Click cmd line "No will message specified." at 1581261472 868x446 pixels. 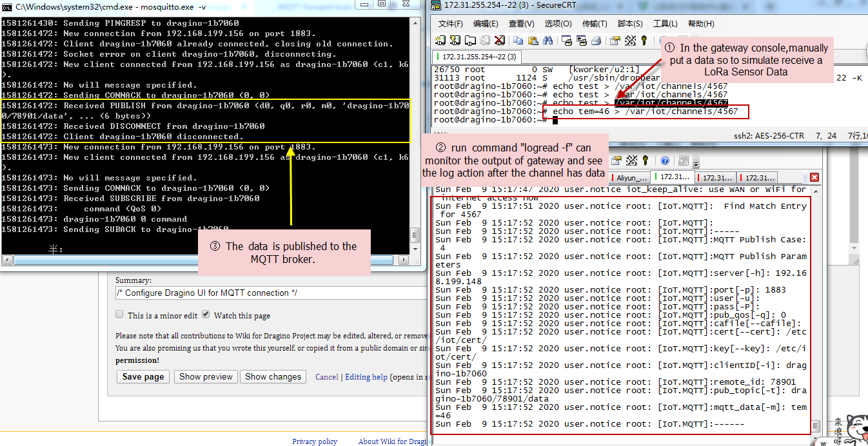(130, 85)
